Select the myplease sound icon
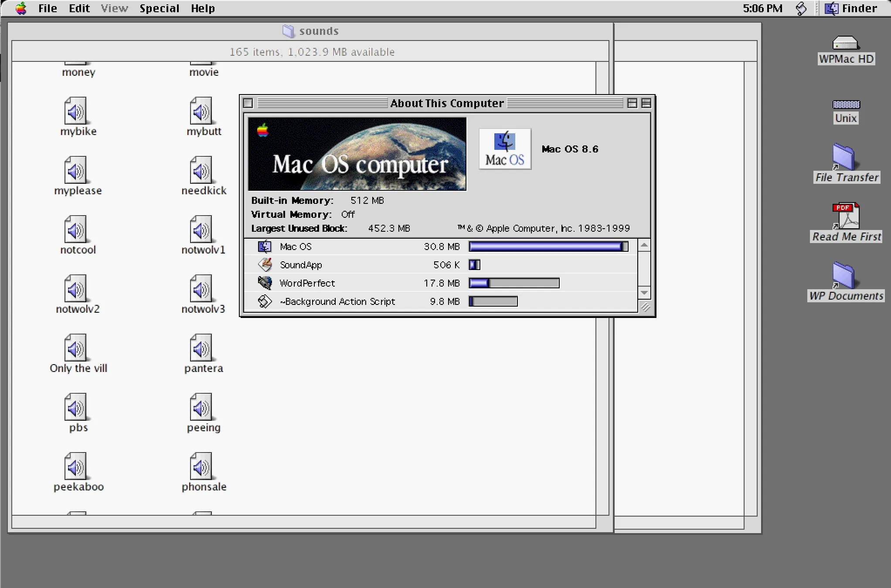The width and height of the screenshot is (891, 588). coord(75,170)
